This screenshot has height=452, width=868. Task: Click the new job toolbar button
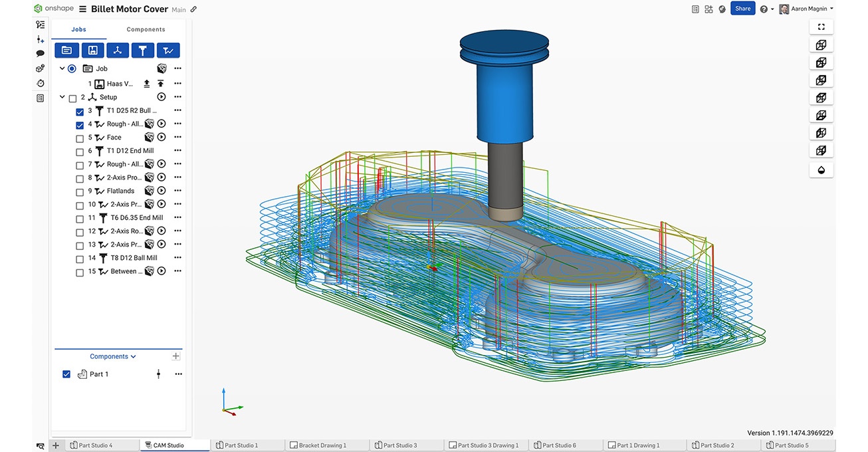pos(66,50)
